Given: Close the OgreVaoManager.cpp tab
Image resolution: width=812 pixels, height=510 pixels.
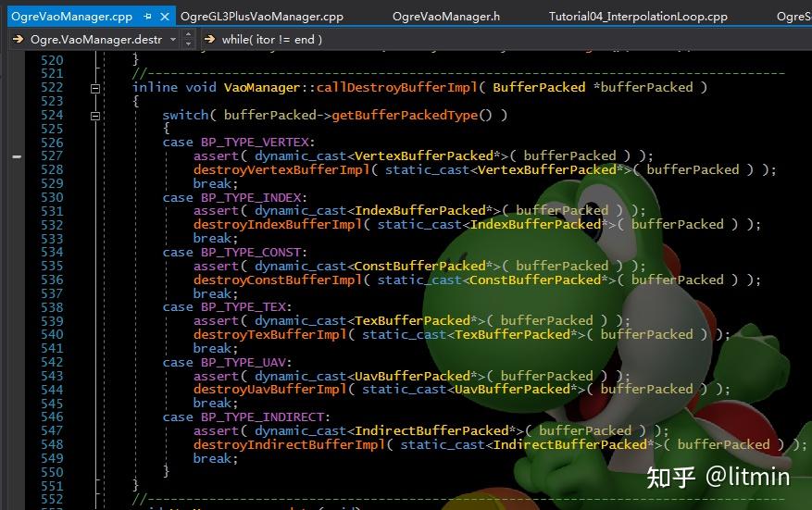Looking at the screenshot, I should [165, 17].
